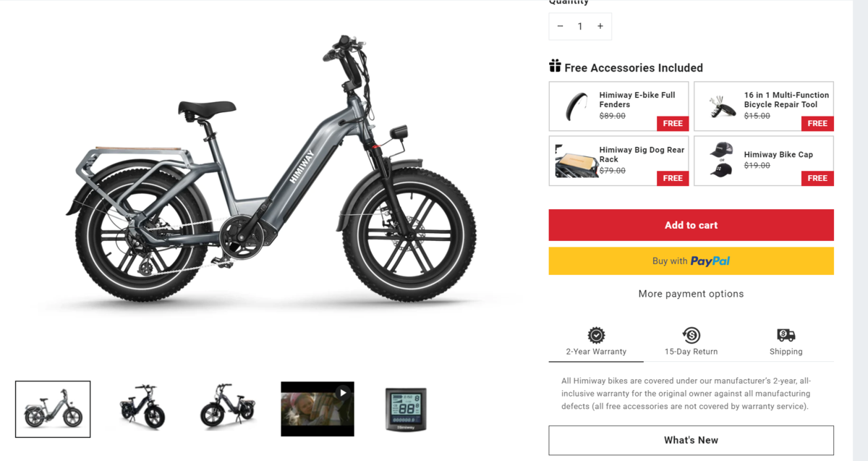Select the second black bike thumbnail

click(228, 407)
